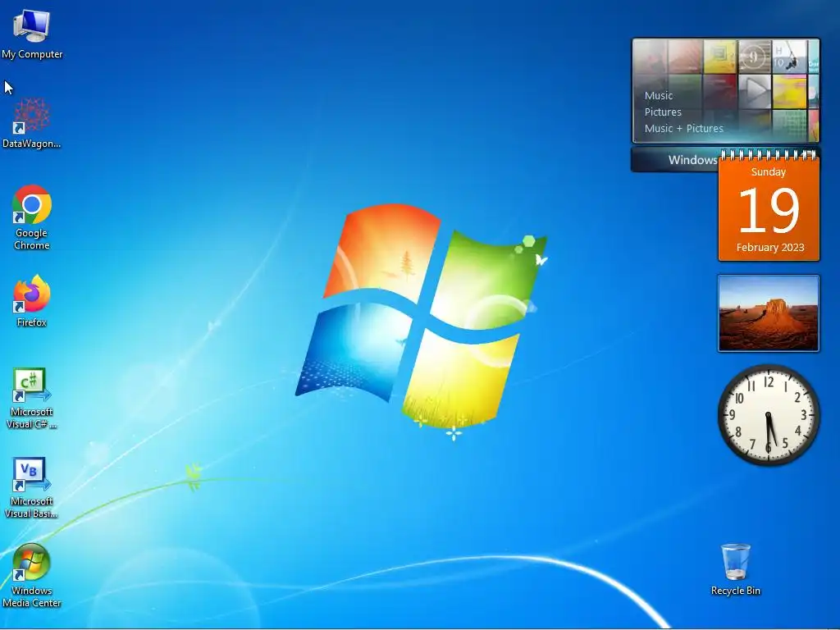Click the desert slideshow gadget picture

[x=768, y=313]
